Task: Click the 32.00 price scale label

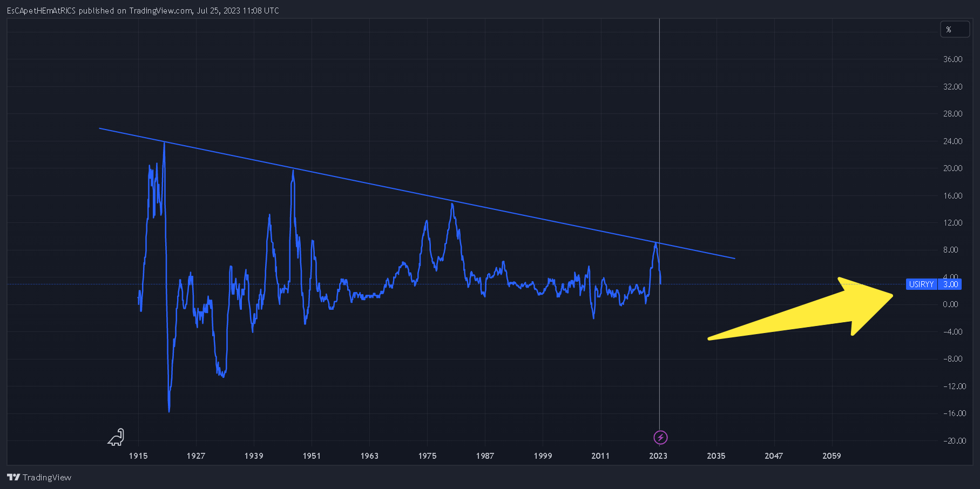Action: [x=952, y=86]
